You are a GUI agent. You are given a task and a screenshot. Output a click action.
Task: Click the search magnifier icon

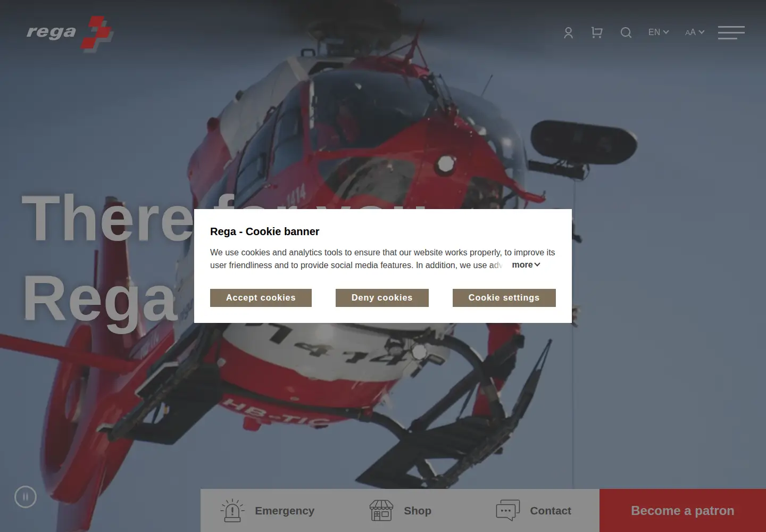[626, 33]
